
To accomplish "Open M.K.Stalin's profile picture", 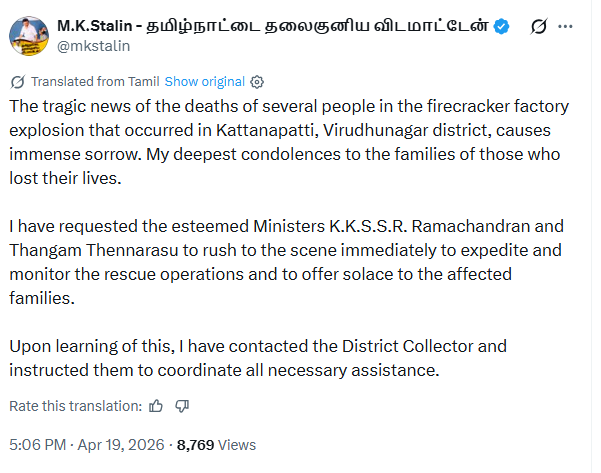I will 30,34.
